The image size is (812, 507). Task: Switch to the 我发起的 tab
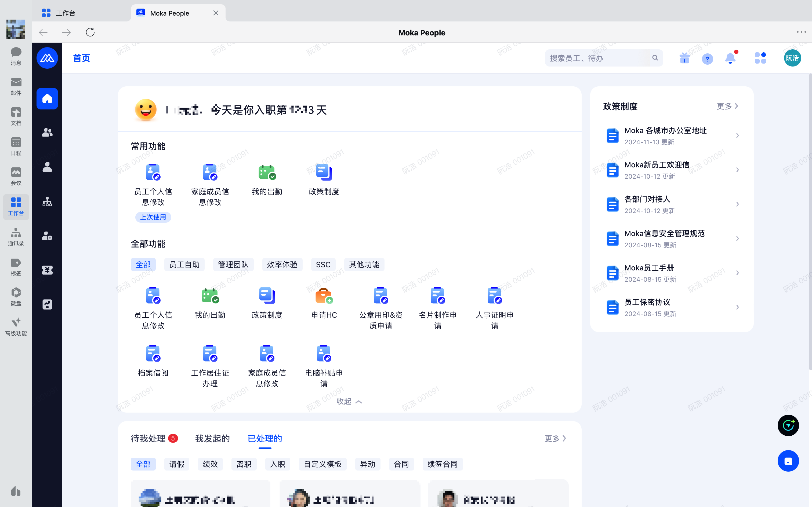[212, 438]
